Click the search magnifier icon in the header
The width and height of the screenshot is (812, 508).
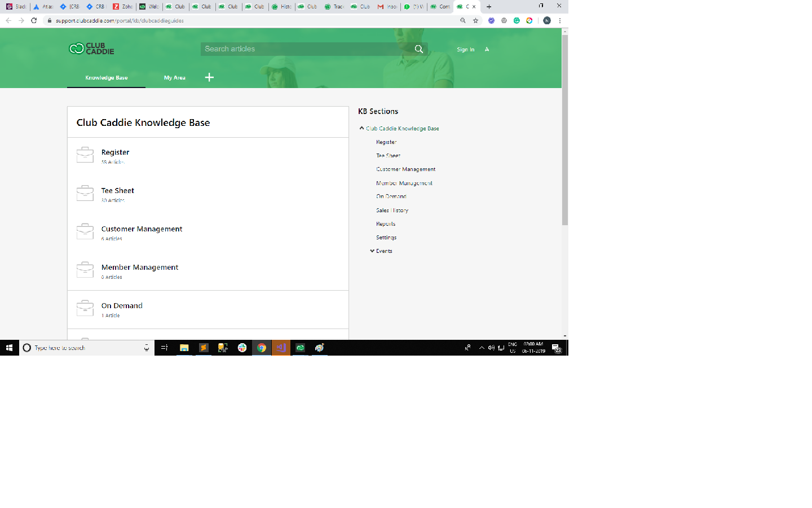(419, 49)
